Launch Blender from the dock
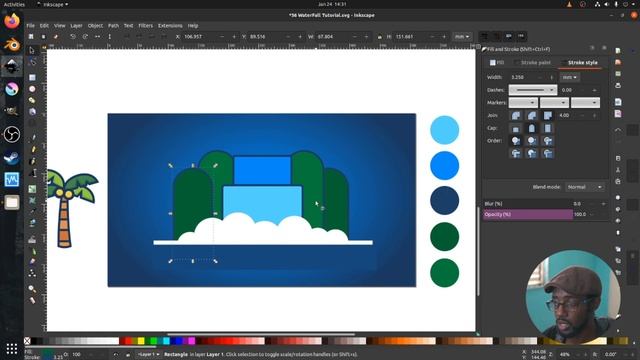Viewport: 640px width, 360px height. [12, 44]
